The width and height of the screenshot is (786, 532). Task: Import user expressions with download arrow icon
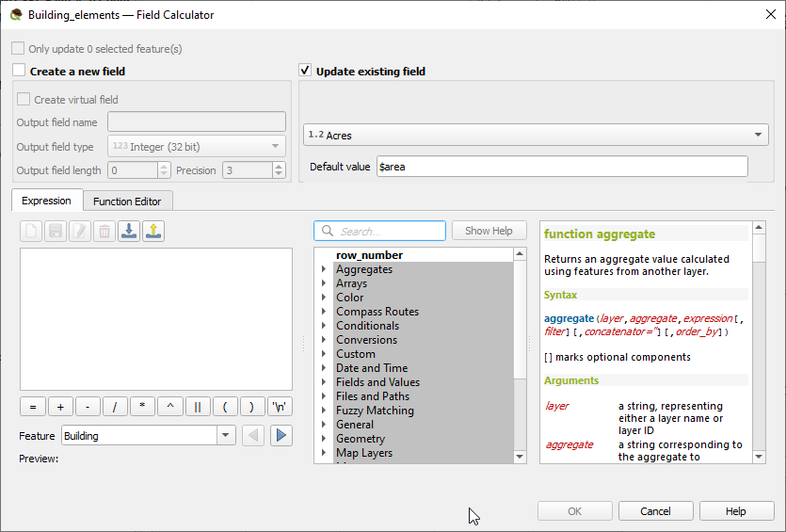[129, 231]
